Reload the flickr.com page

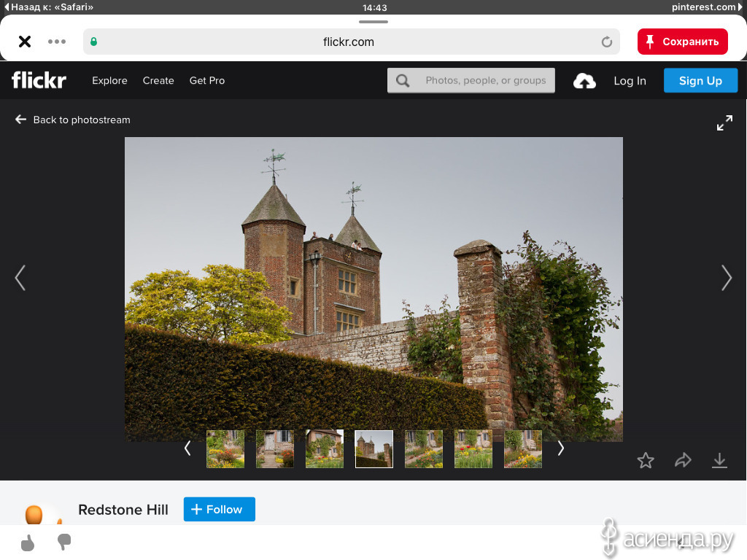606,42
